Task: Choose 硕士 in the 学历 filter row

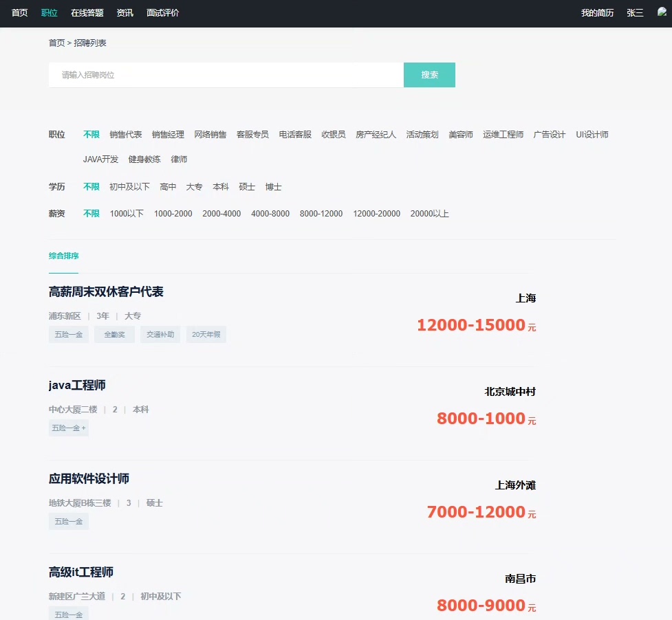Action: coord(247,187)
